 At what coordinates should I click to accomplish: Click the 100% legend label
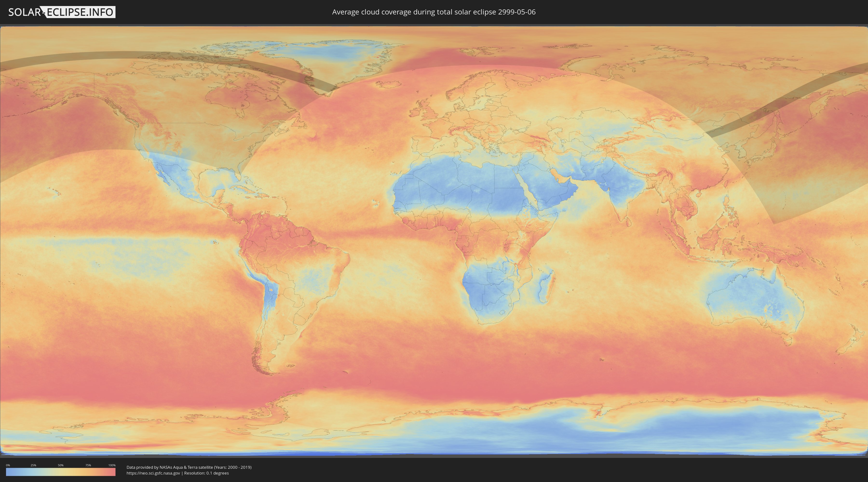point(112,465)
